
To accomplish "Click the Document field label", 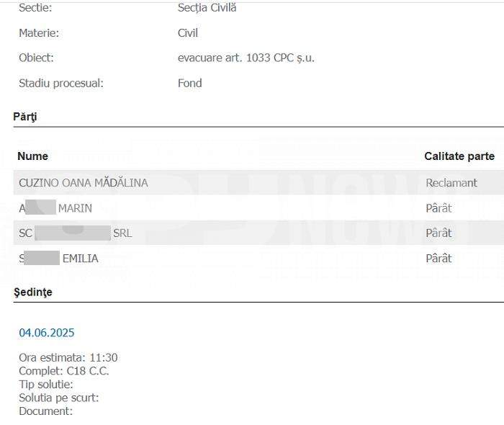I will pos(45,411).
